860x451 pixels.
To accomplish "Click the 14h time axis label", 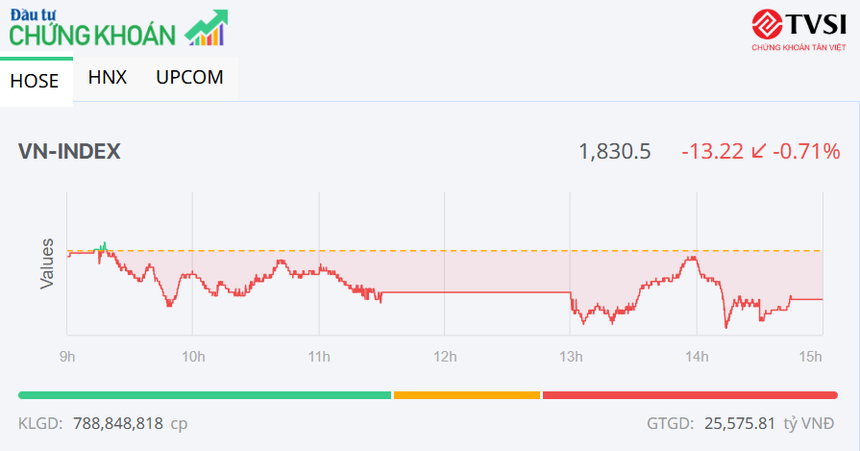I will 697,356.
